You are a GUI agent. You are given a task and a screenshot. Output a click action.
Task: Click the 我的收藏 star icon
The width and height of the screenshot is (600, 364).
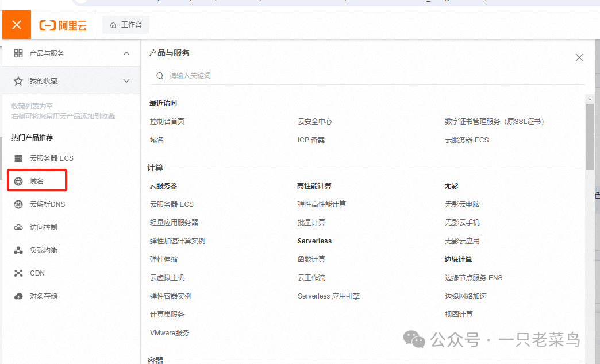click(x=18, y=81)
